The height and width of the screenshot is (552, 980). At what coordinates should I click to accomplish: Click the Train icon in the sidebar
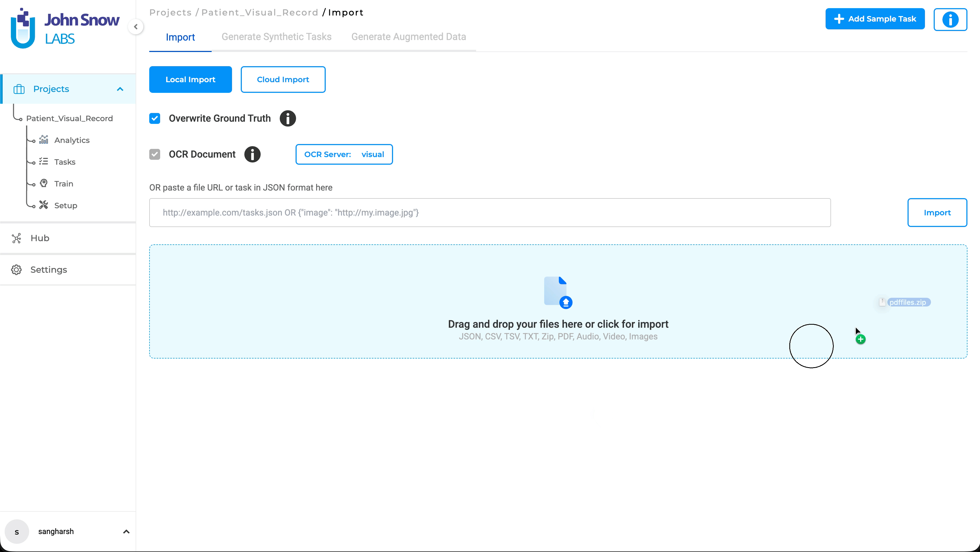tap(44, 183)
